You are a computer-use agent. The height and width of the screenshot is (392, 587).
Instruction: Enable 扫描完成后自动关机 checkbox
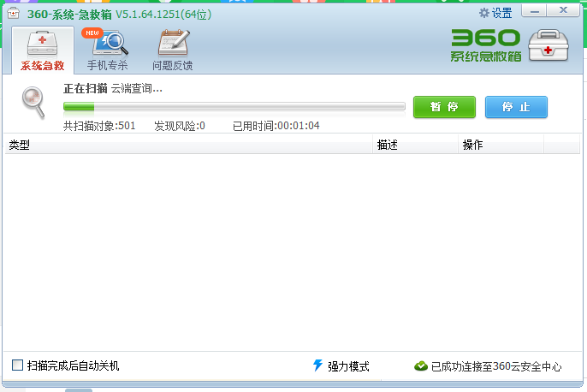(x=18, y=365)
